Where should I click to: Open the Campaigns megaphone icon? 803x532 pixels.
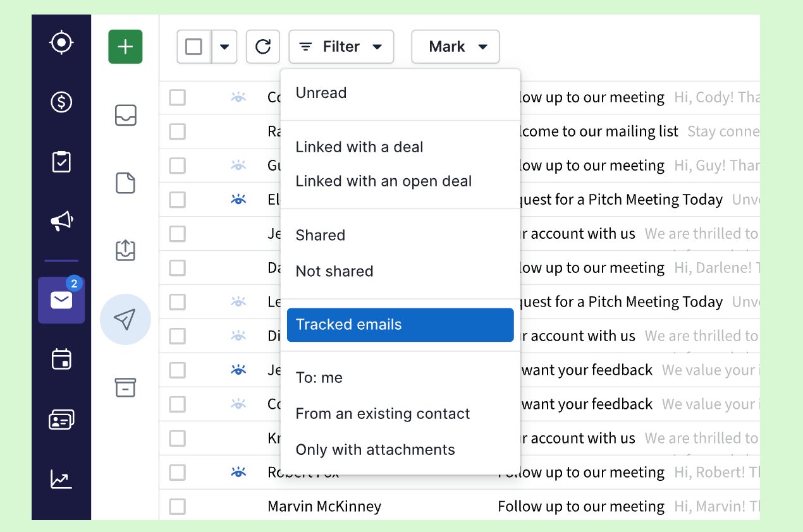[61, 221]
